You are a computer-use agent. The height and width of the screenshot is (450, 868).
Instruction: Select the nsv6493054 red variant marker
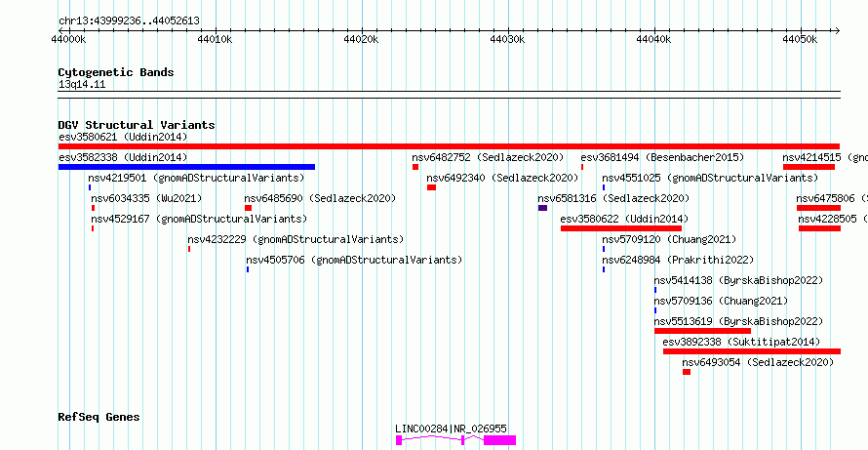687,372
